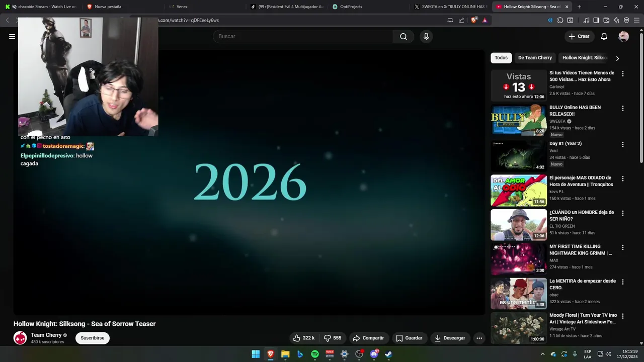Click the browser address bar URL
Viewport: 644px width, 362px height.
(x=189, y=20)
